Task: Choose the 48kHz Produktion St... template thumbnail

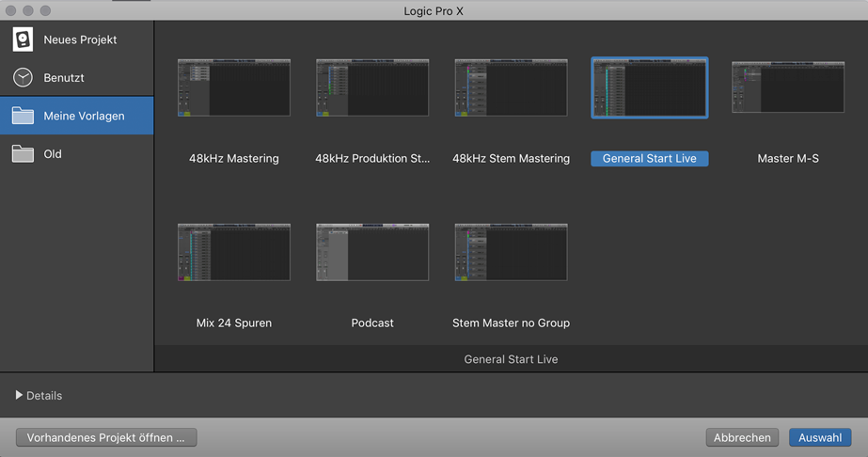Action: point(372,87)
